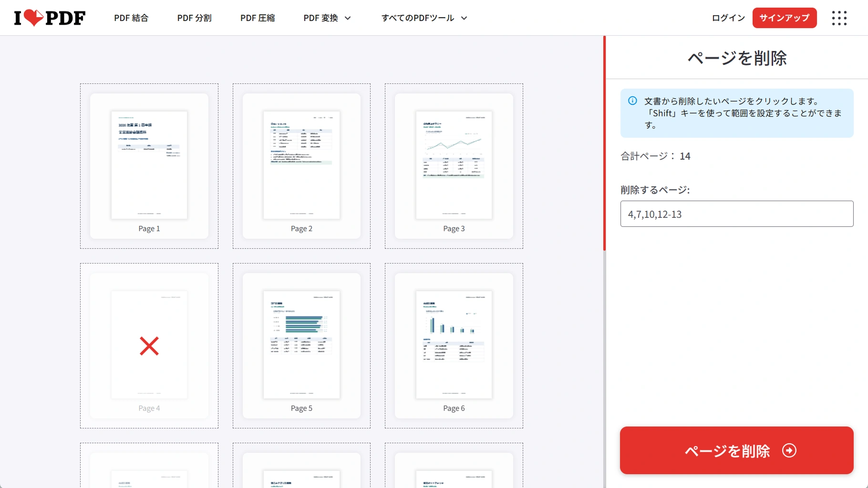
Task: Select the Page 2 thumbnail
Action: (x=301, y=166)
